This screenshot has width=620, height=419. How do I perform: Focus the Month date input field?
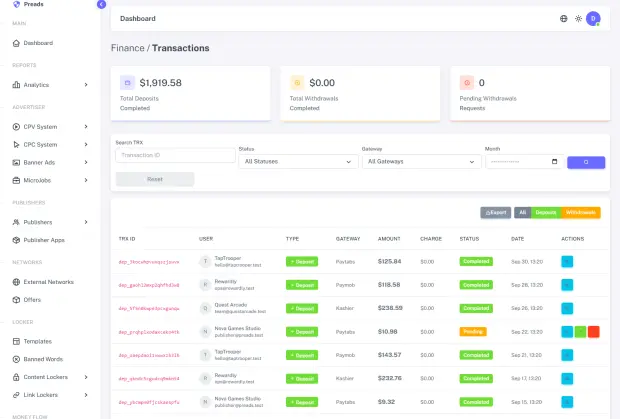524,162
